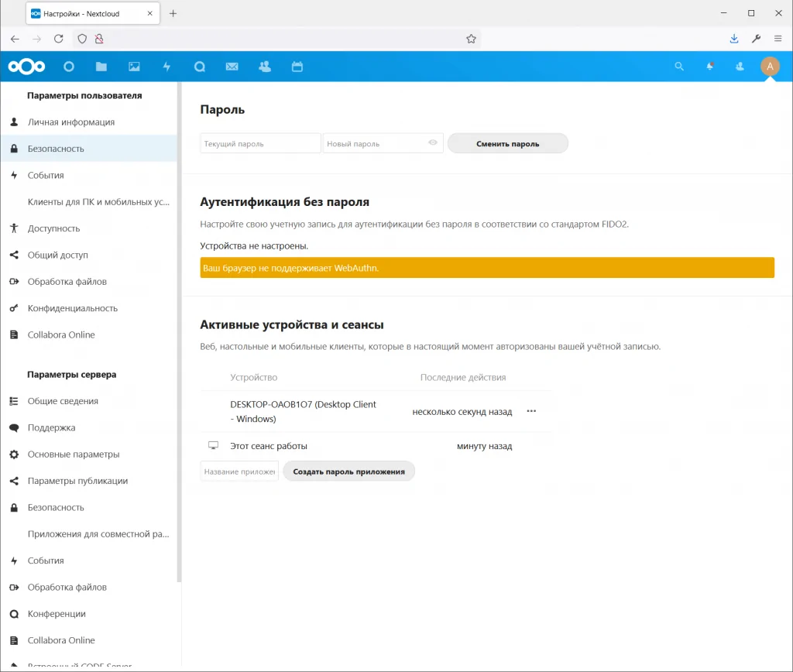The width and height of the screenshot is (793, 672).
Task: Click the Создать пароль приложения button
Action: pyautogui.click(x=348, y=471)
